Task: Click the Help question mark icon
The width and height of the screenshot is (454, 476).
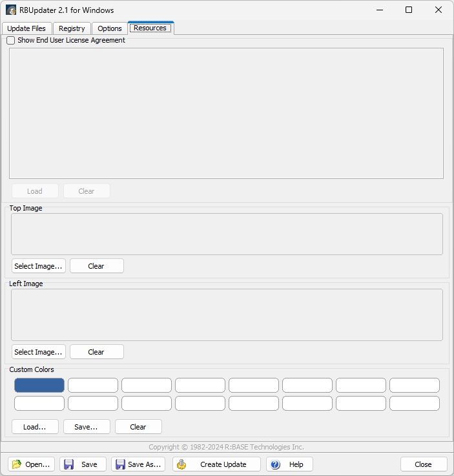Action: 275,464
